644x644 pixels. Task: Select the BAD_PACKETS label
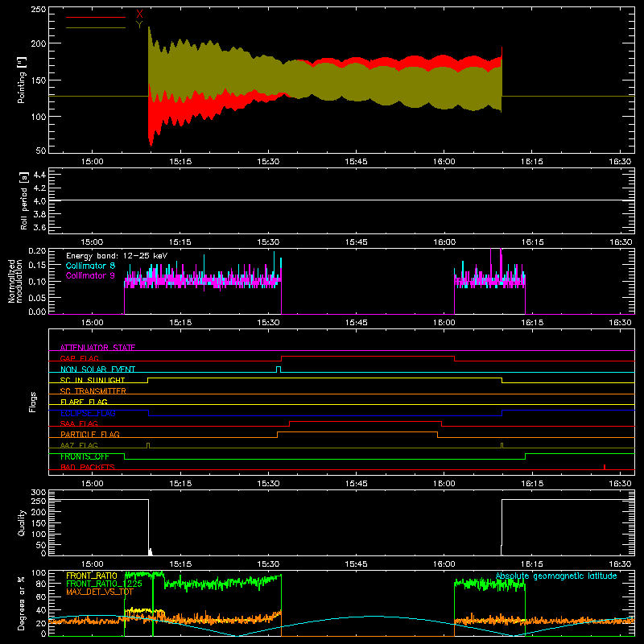pos(88,467)
